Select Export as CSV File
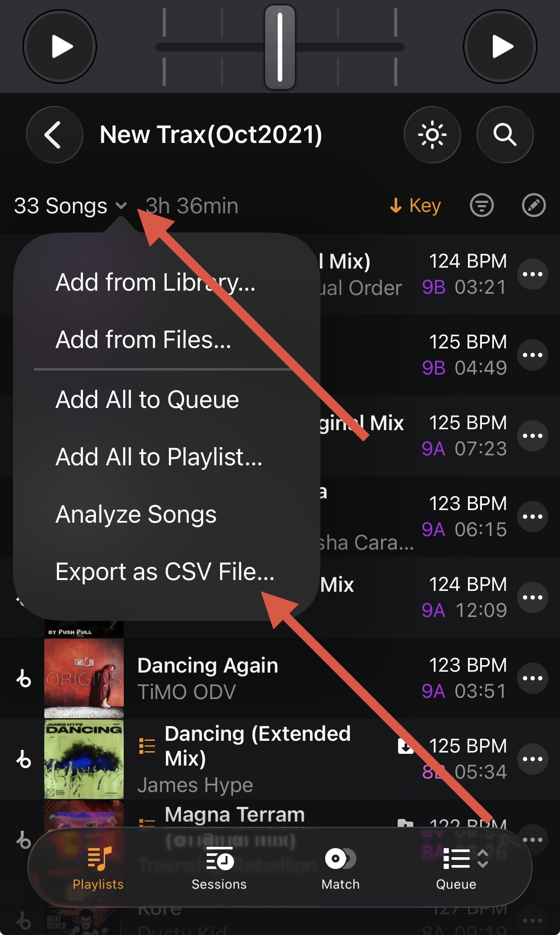 click(165, 572)
